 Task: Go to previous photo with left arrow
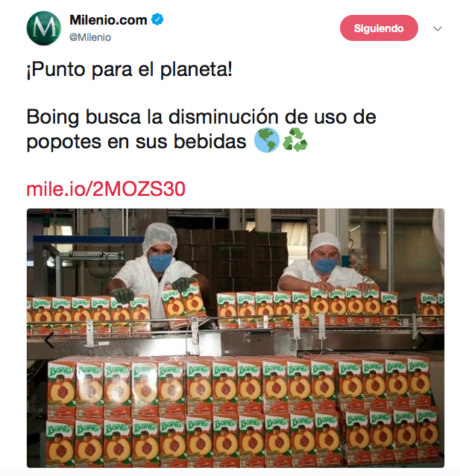coord(48,340)
